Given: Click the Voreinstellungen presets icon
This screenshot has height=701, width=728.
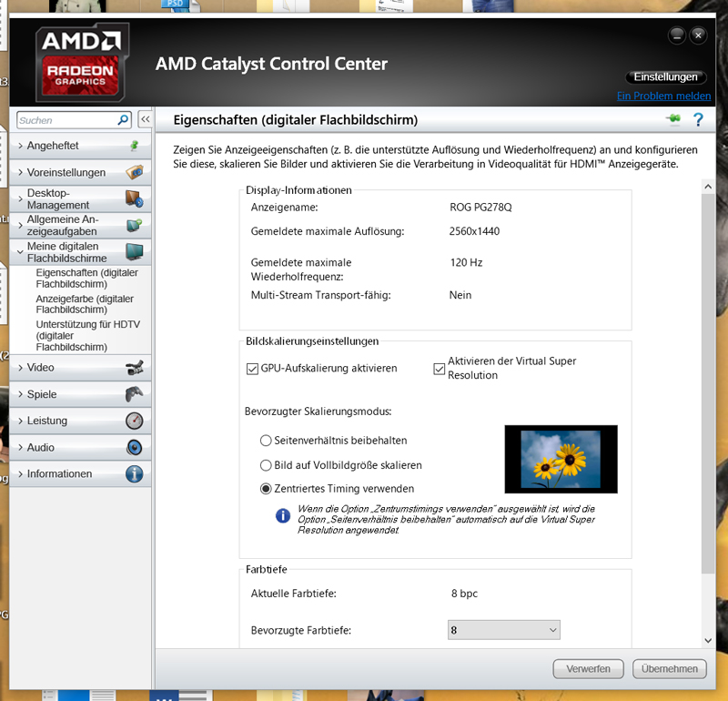Looking at the screenshot, I should [x=135, y=172].
